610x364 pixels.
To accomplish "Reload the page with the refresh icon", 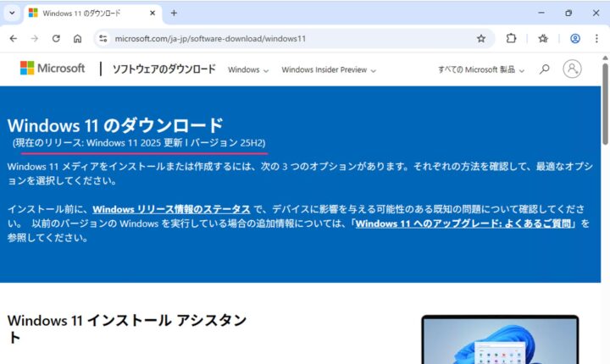I will pos(56,39).
